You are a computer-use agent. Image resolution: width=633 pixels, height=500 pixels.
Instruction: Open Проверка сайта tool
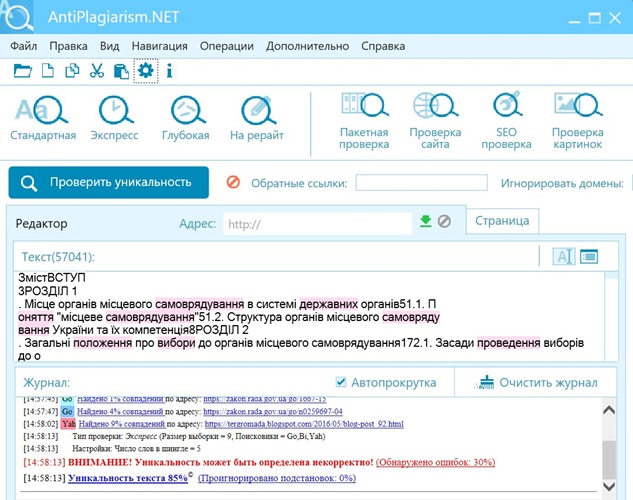[435, 121]
